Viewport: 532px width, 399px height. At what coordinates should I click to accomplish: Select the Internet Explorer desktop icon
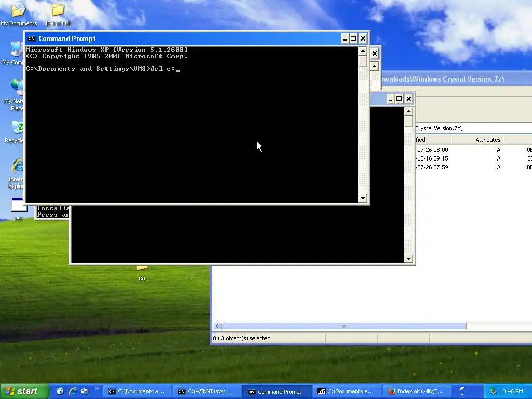pos(15,174)
